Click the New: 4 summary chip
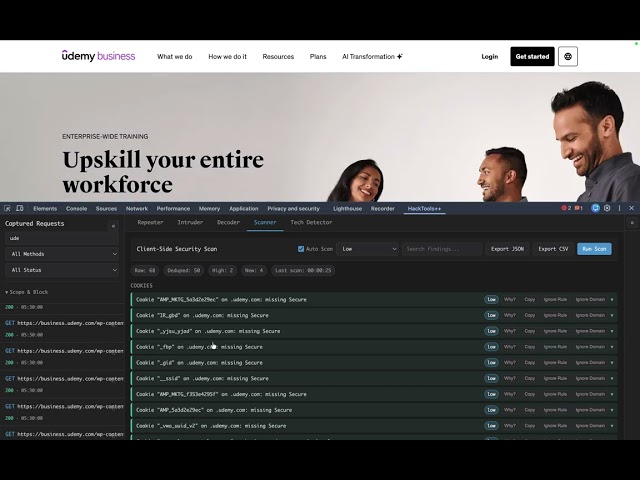This screenshot has height=480, width=640. 254,270
